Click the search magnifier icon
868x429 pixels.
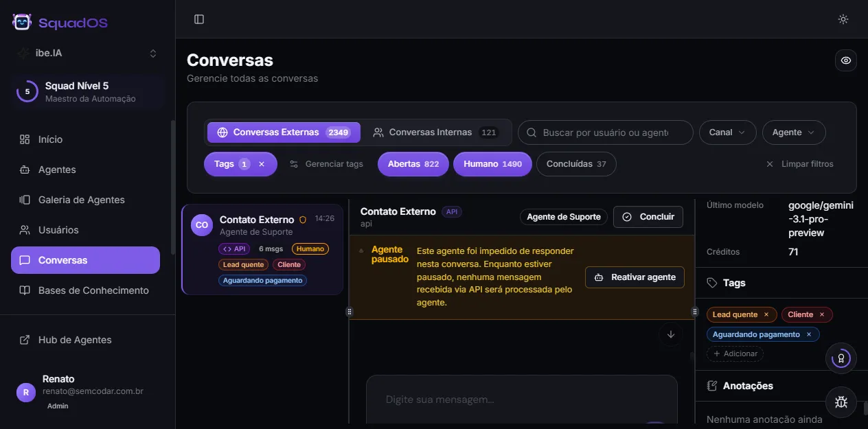pos(532,132)
